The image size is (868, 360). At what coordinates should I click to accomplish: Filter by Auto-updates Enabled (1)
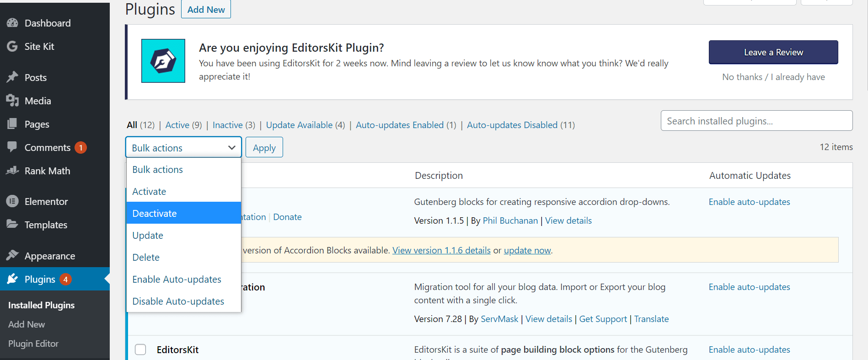(x=406, y=125)
